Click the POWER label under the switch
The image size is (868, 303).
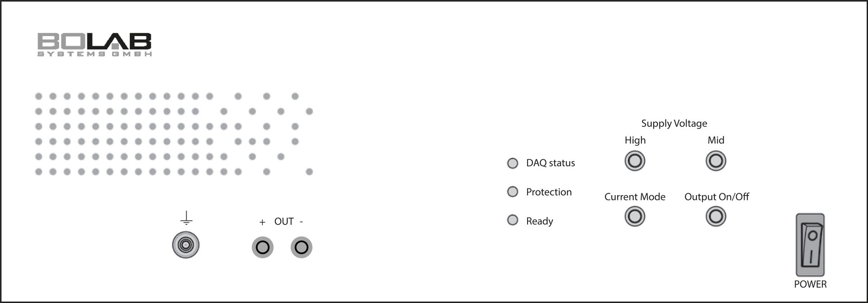click(x=810, y=284)
